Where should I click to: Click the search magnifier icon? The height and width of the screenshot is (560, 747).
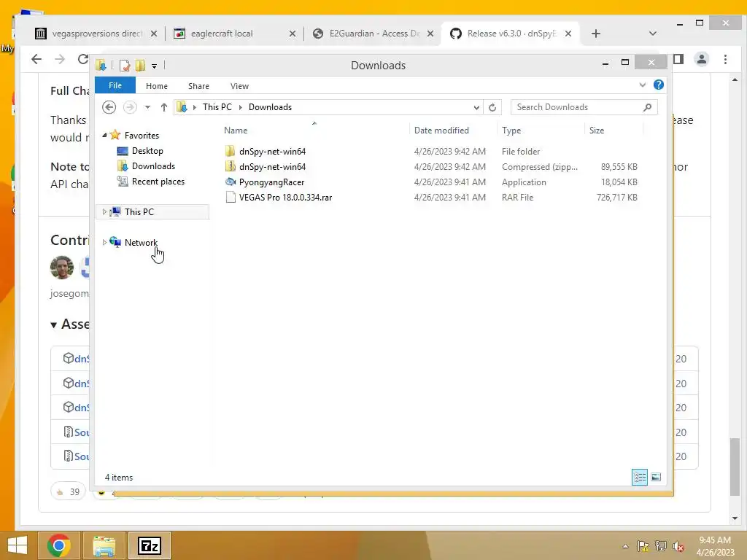click(x=647, y=107)
